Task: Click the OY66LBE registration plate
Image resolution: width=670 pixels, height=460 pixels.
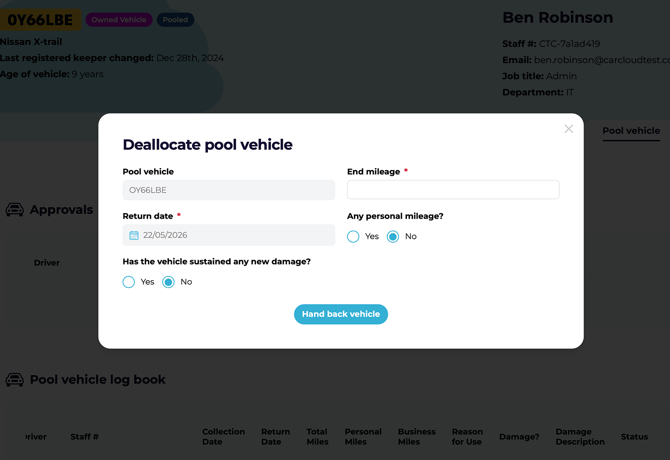Action: [x=40, y=20]
